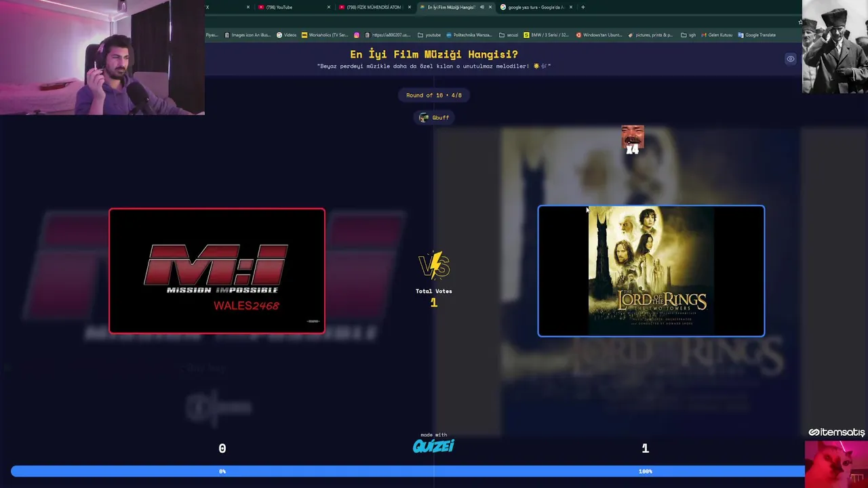Image resolution: width=868 pixels, height=488 pixels.
Task: Open the Windows'tan Ubuntu bookmark
Action: (599, 35)
